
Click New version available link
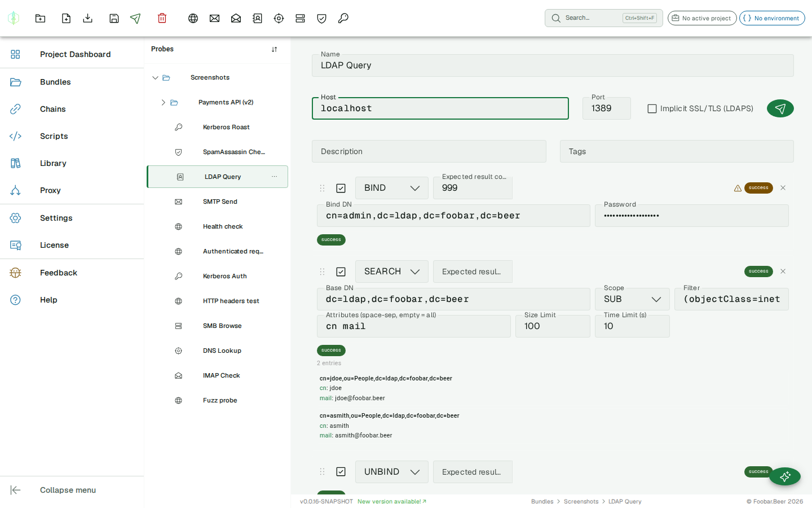coord(392,501)
